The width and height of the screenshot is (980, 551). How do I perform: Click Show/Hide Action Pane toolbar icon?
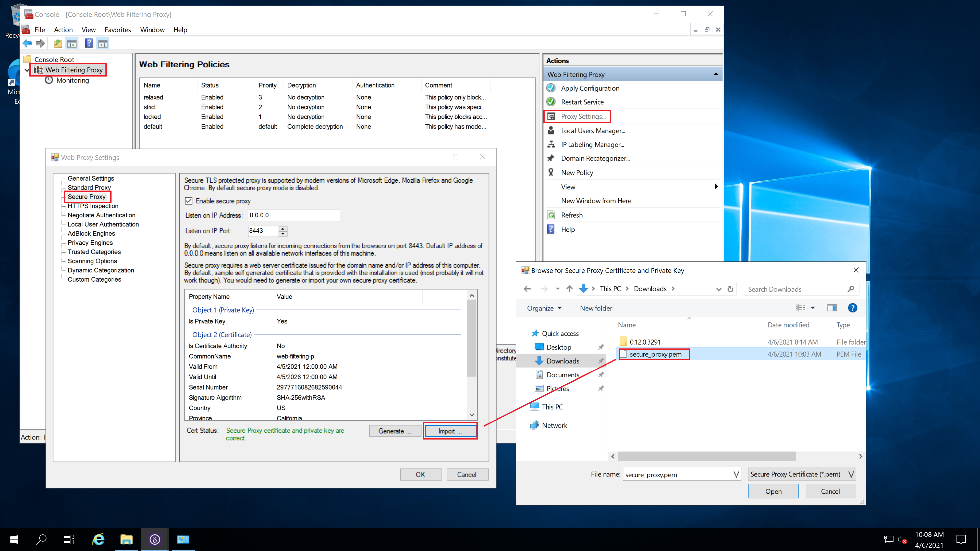click(103, 44)
